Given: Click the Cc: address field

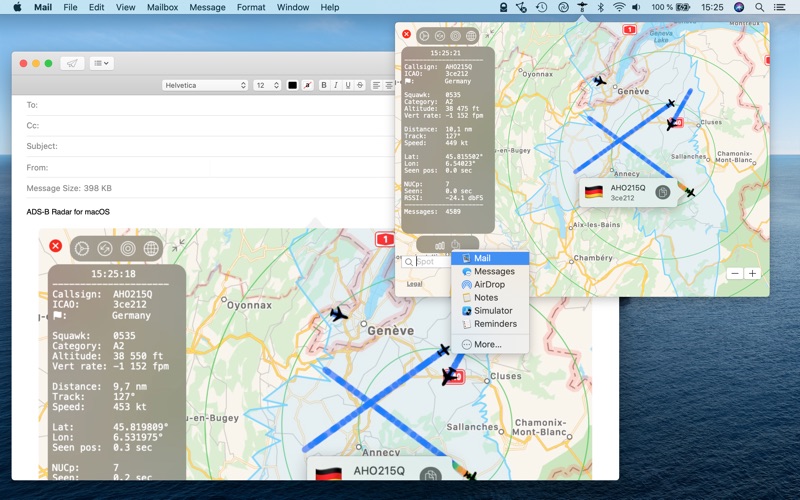Looking at the screenshot, I should [210, 126].
